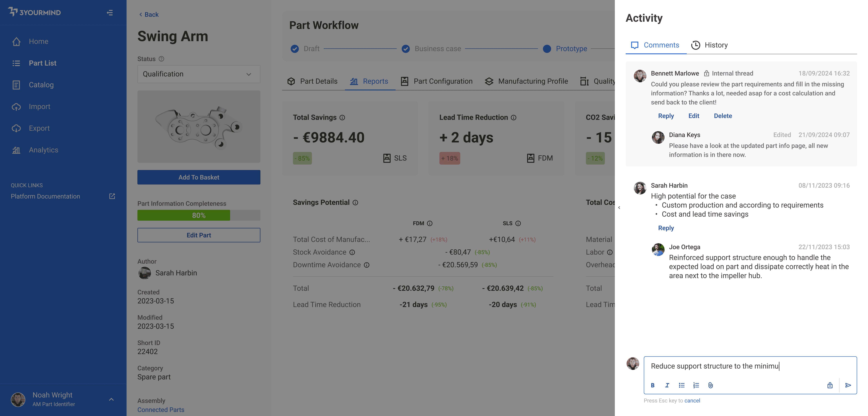The width and height of the screenshot is (868, 416).
Task: Collapse the Activity panel with chevron
Action: coord(619,208)
